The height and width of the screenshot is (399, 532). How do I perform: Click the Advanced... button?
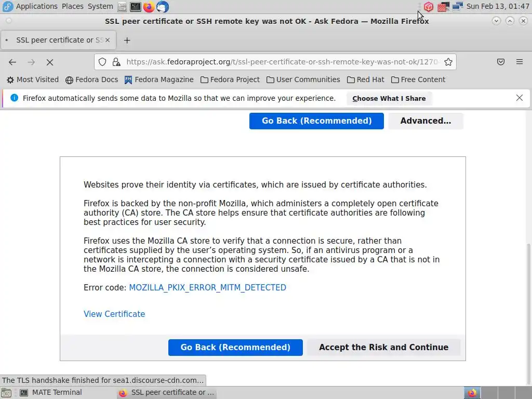coord(425,121)
